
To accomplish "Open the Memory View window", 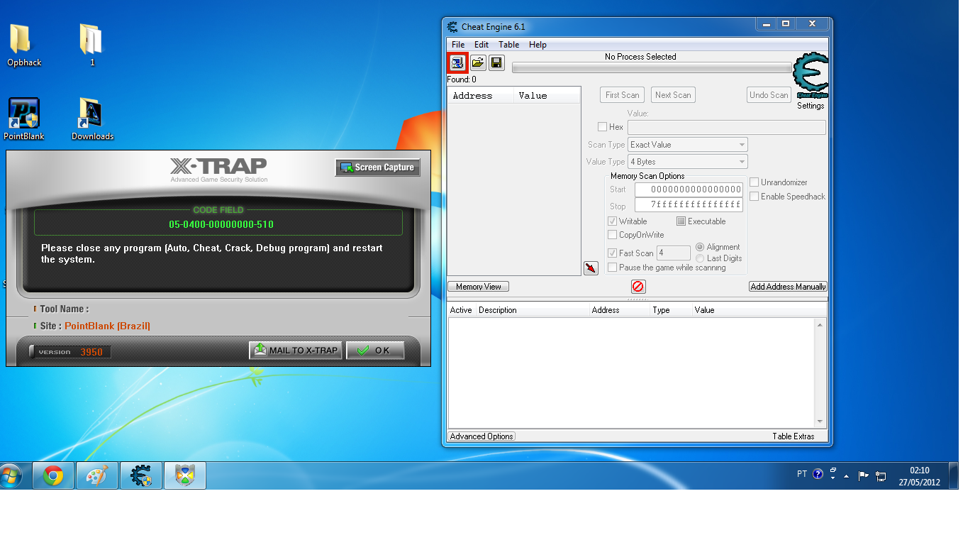I will (x=479, y=287).
